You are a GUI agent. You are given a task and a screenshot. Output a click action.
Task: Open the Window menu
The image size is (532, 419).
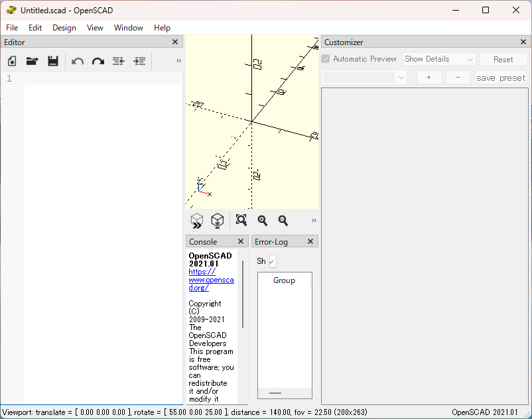128,28
